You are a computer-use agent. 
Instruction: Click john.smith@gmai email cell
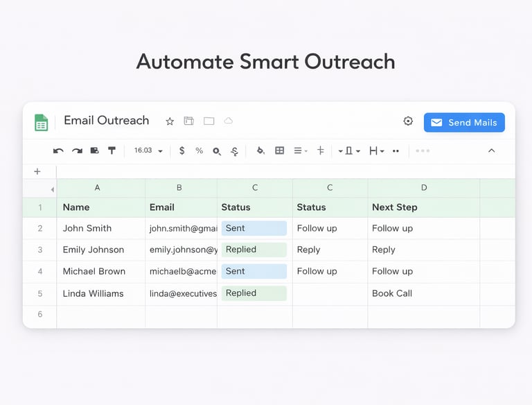181,228
